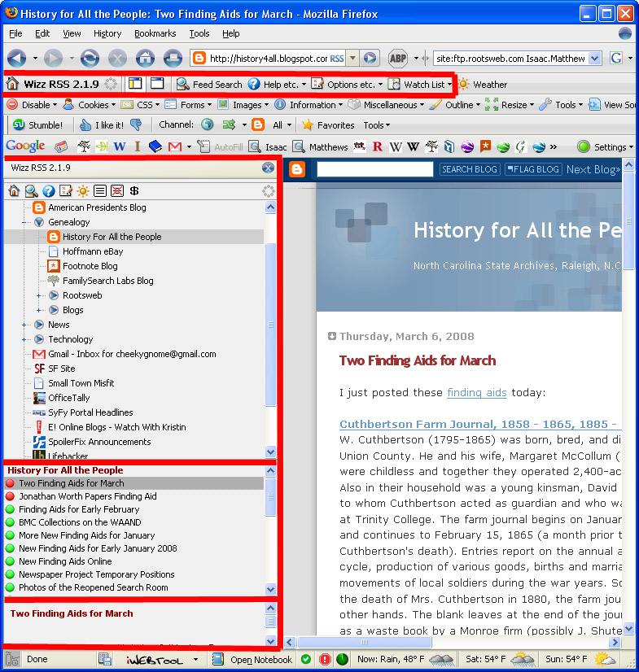Click the Gmail icon in Google toolbar

[x=174, y=146]
